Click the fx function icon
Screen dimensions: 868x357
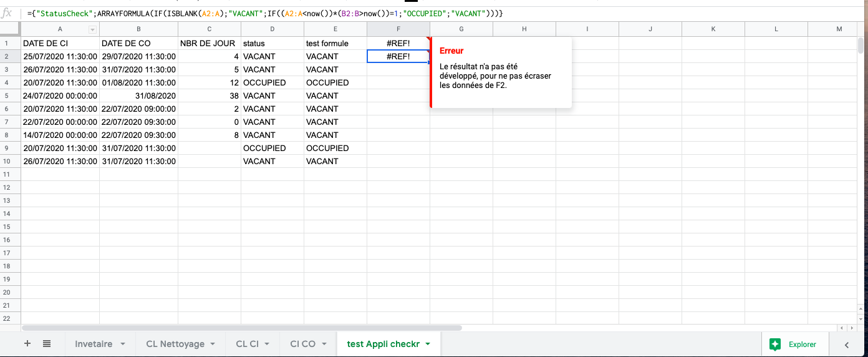pyautogui.click(x=6, y=12)
